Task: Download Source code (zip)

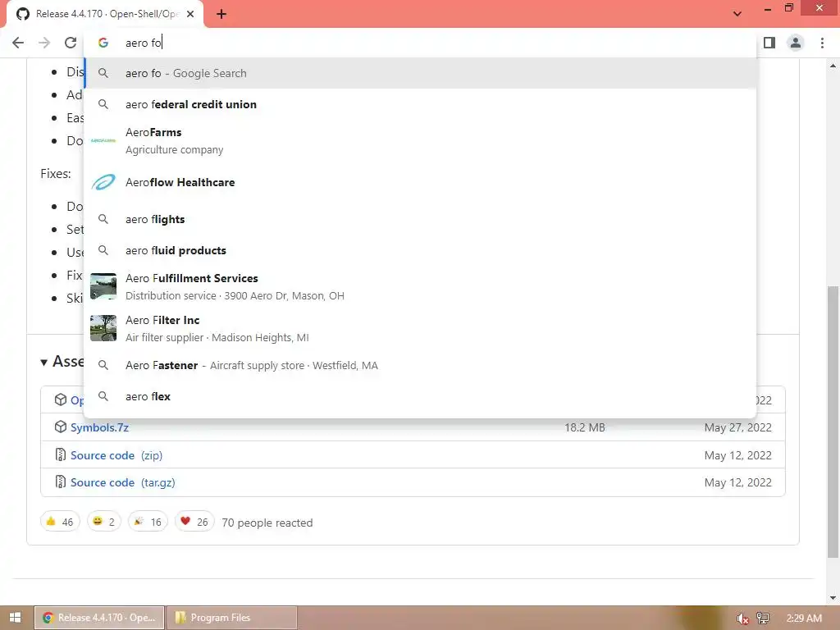Action: [116, 455]
